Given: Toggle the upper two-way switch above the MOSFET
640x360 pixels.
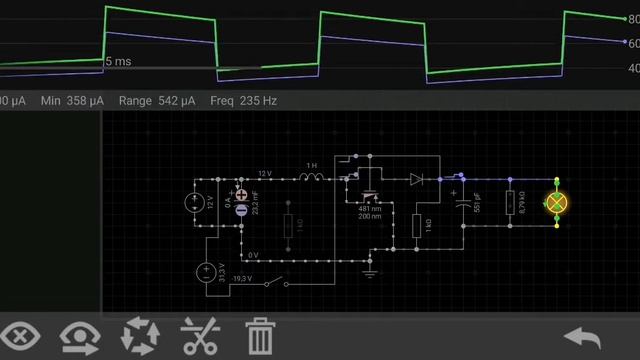Looking at the screenshot, I should click(348, 158).
